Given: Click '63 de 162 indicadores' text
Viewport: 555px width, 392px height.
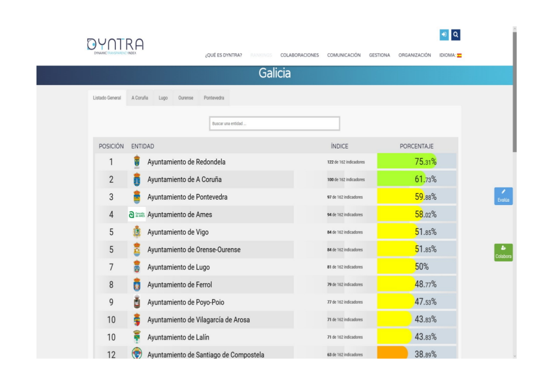Looking at the screenshot, I should pyautogui.click(x=345, y=355).
